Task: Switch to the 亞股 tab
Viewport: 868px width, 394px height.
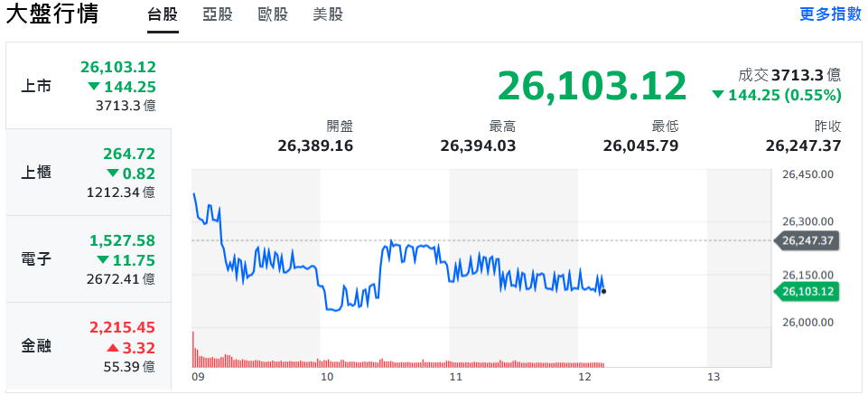Action: (217, 14)
